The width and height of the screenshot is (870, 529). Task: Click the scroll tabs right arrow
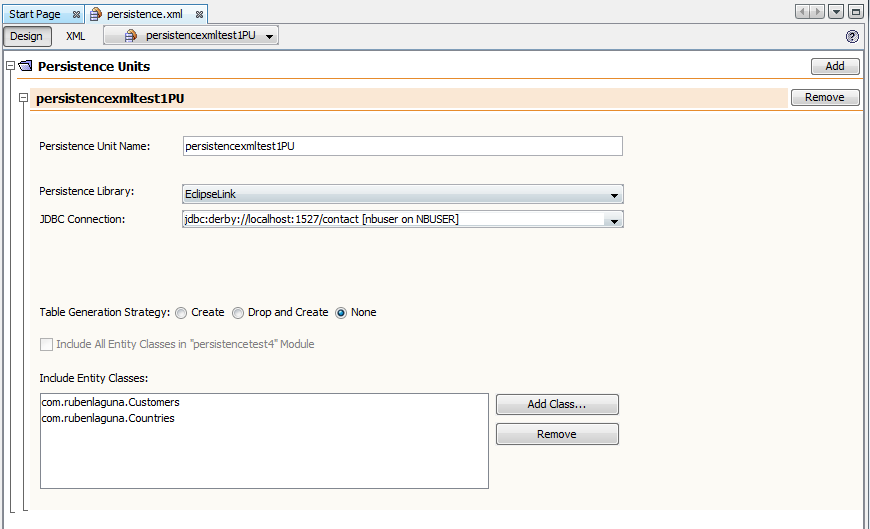(x=817, y=12)
